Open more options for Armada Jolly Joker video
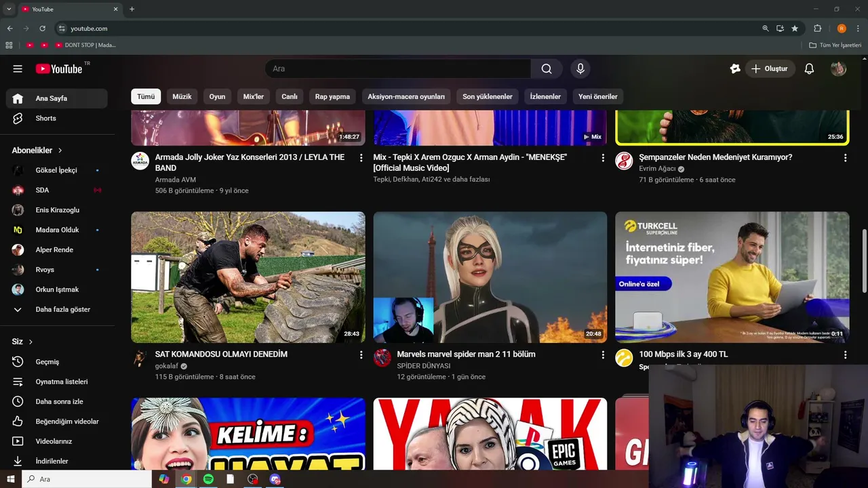 (x=361, y=158)
